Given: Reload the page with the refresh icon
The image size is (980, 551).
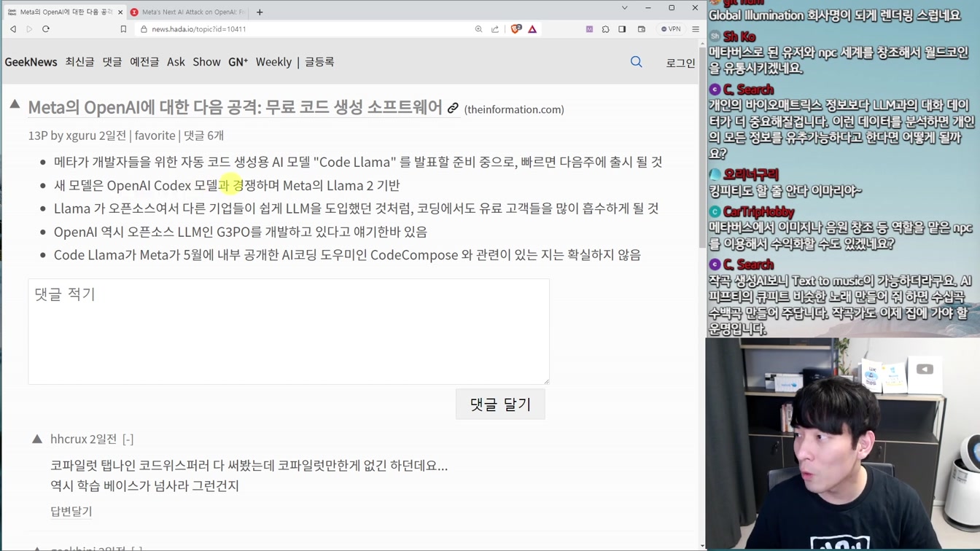Looking at the screenshot, I should point(46,29).
